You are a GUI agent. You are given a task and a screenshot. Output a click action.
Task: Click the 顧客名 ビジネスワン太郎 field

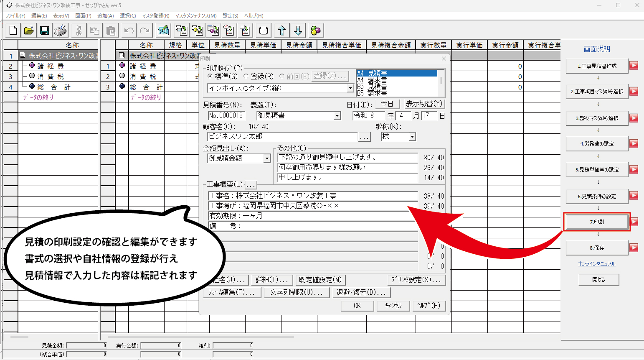[x=282, y=137]
